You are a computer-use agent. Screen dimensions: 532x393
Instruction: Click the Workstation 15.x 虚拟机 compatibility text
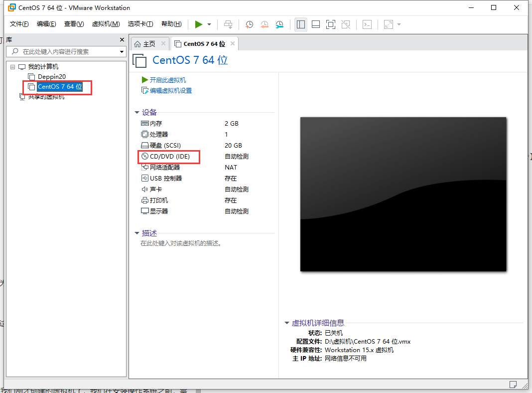coord(359,350)
